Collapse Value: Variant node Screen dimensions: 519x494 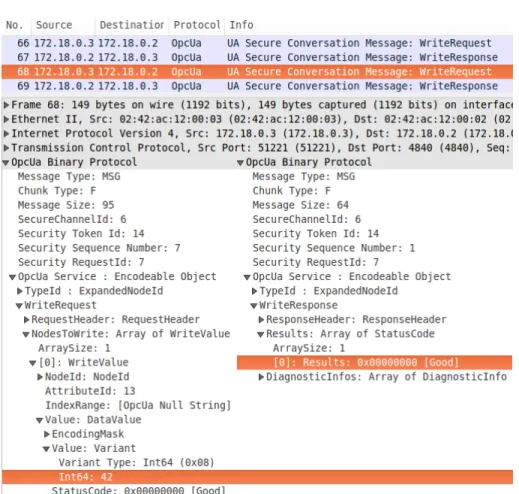pos(46,449)
